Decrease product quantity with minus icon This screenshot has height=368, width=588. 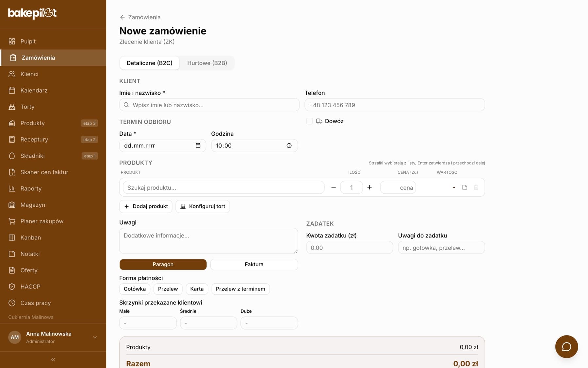334,187
